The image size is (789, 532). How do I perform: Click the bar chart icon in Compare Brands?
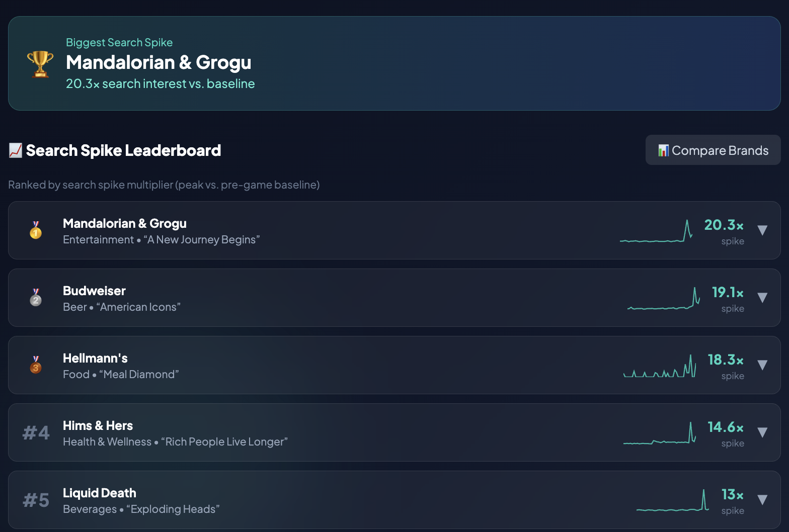(664, 150)
